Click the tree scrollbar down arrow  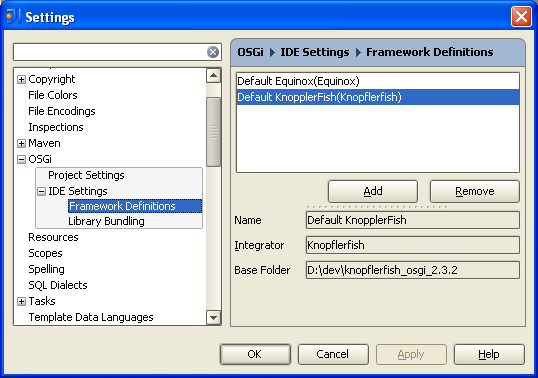point(213,318)
